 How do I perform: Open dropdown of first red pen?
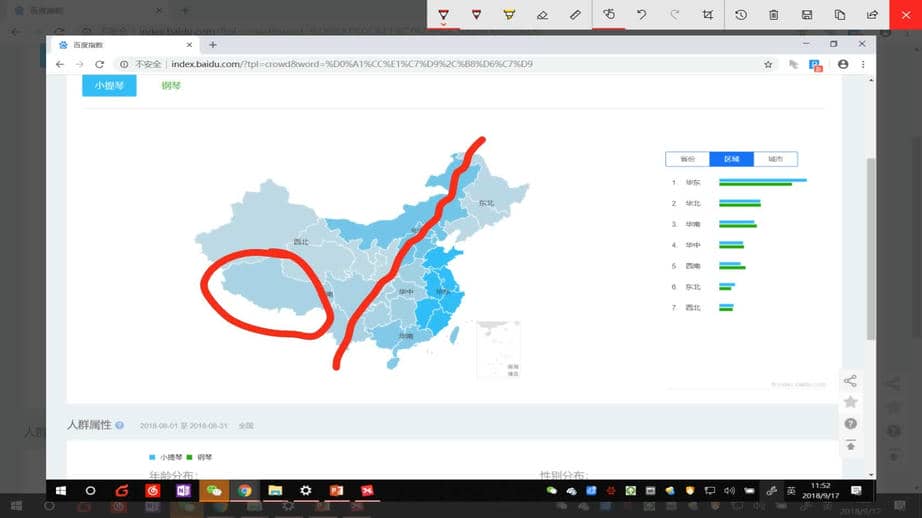pyautogui.click(x=443, y=22)
